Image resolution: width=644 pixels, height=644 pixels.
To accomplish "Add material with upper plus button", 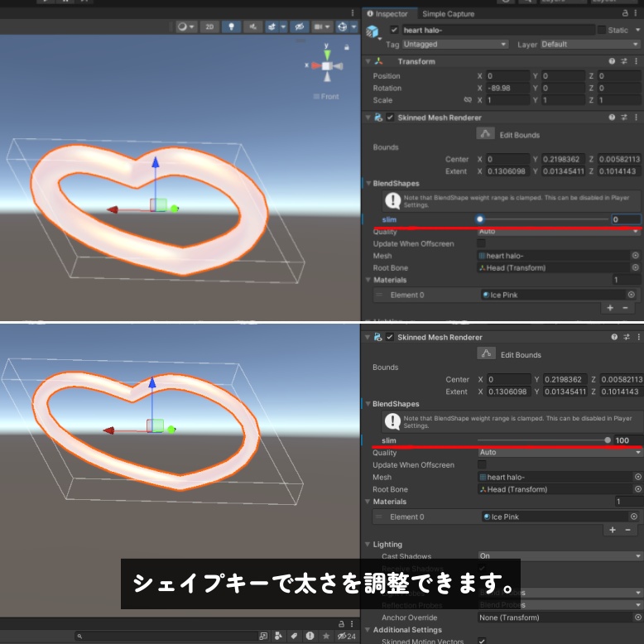I will 610,308.
